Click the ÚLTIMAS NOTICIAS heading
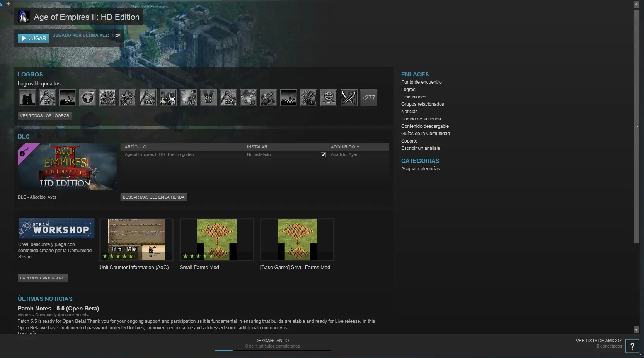Viewport: 644px width, 358px height. [45, 299]
